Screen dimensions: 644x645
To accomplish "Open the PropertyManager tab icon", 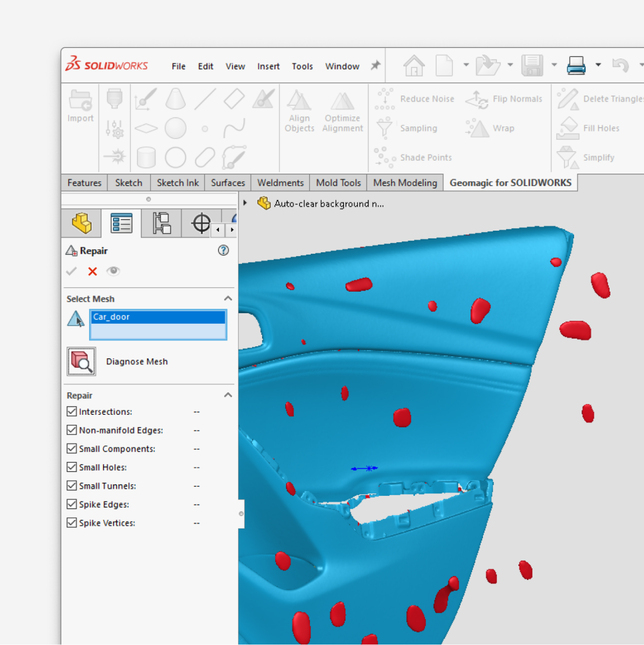I will pos(121,223).
